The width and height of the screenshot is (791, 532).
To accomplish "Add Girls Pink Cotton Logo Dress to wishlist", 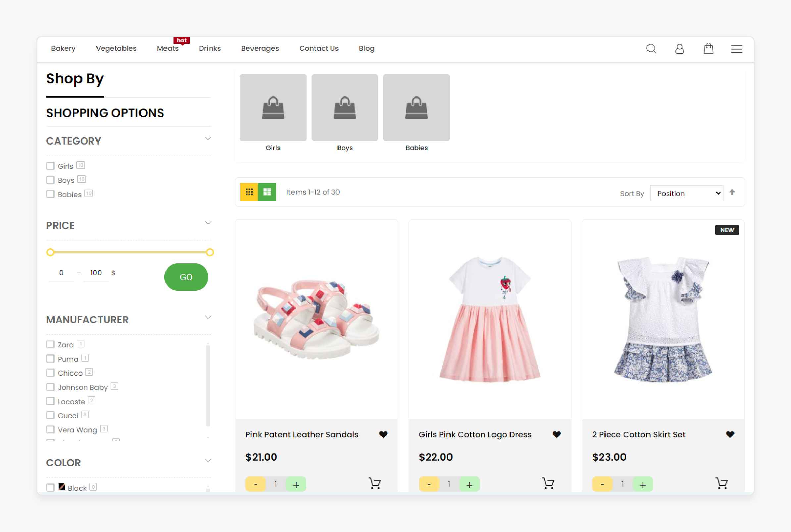I will (x=557, y=435).
